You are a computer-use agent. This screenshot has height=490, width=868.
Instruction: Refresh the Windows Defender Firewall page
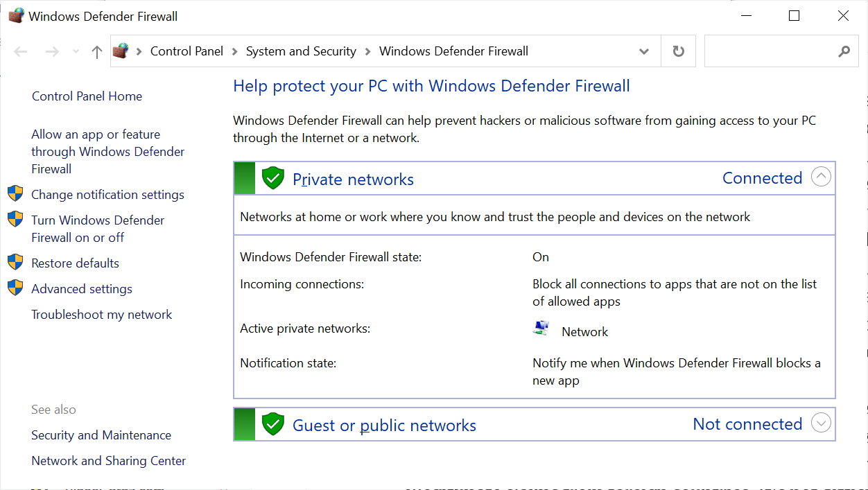pos(679,51)
